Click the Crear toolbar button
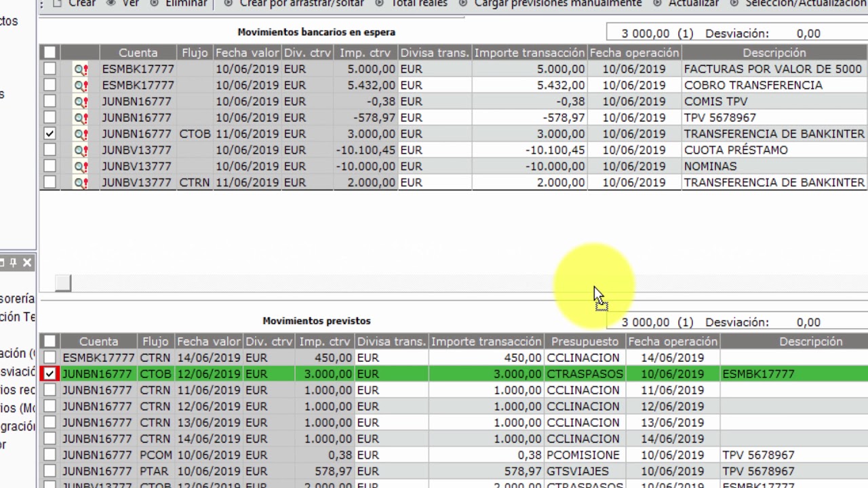This screenshot has width=868, height=488. (x=75, y=3)
